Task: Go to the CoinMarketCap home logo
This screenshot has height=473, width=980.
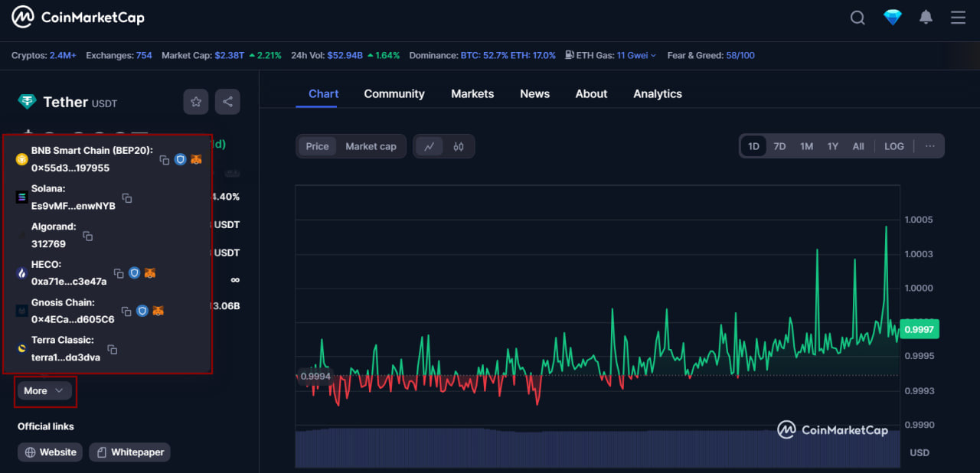Action: [78, 17]
